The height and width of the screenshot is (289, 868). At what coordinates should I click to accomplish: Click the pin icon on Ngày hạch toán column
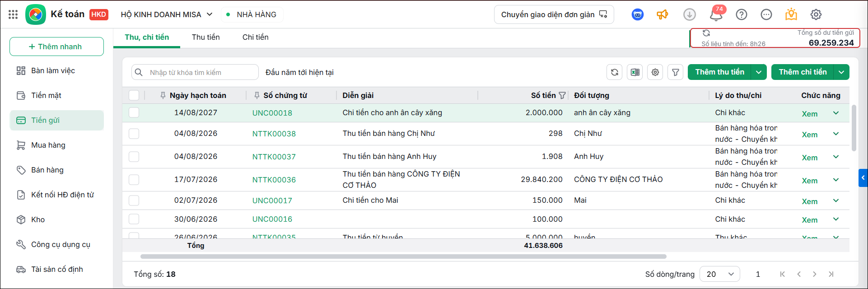(x=163, y=95)
